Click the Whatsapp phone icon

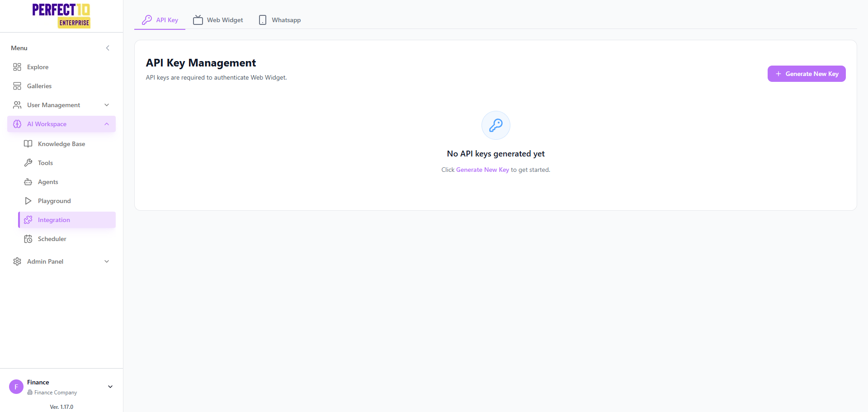click(263, 20)
